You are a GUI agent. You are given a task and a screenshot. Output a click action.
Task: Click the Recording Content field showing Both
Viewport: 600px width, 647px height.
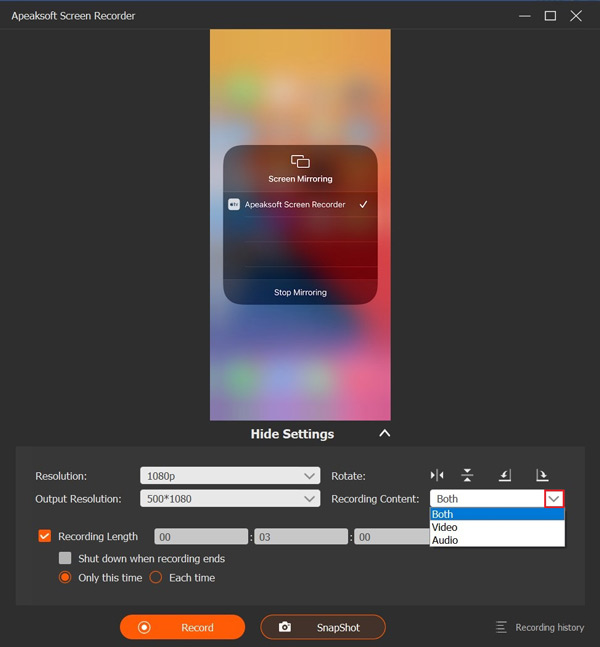pyautogui.click(x=487, y=498)
